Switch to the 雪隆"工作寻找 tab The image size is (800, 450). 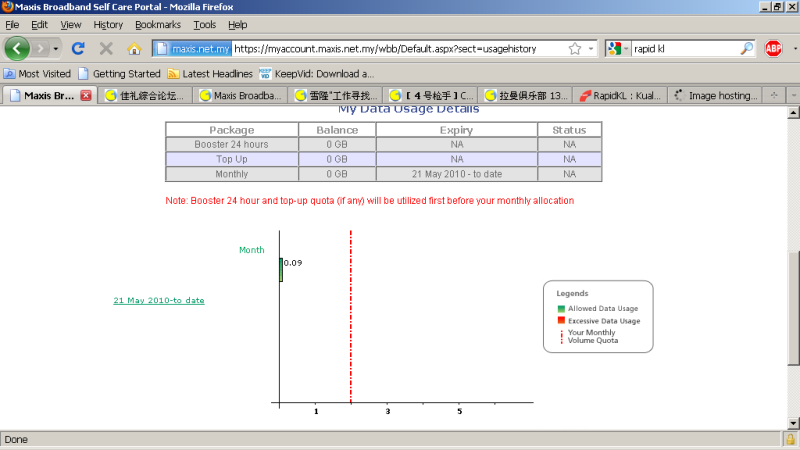click(335, 95)
